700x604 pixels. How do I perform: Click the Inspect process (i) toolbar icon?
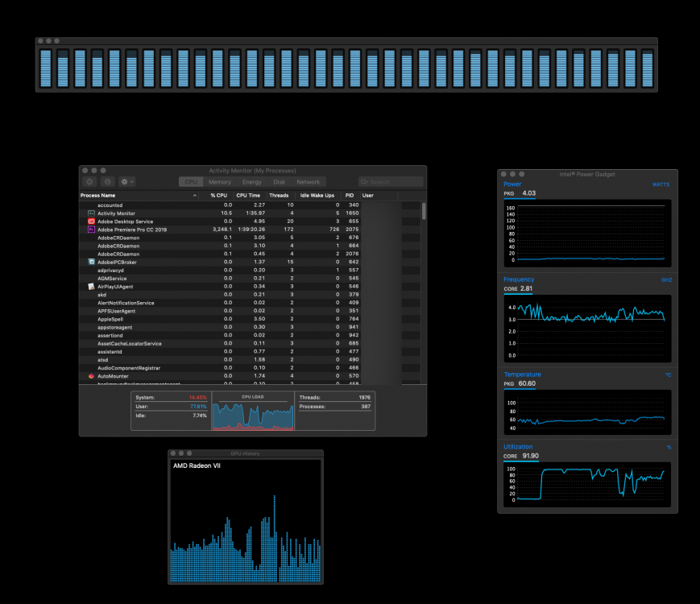tap(108, 182)
